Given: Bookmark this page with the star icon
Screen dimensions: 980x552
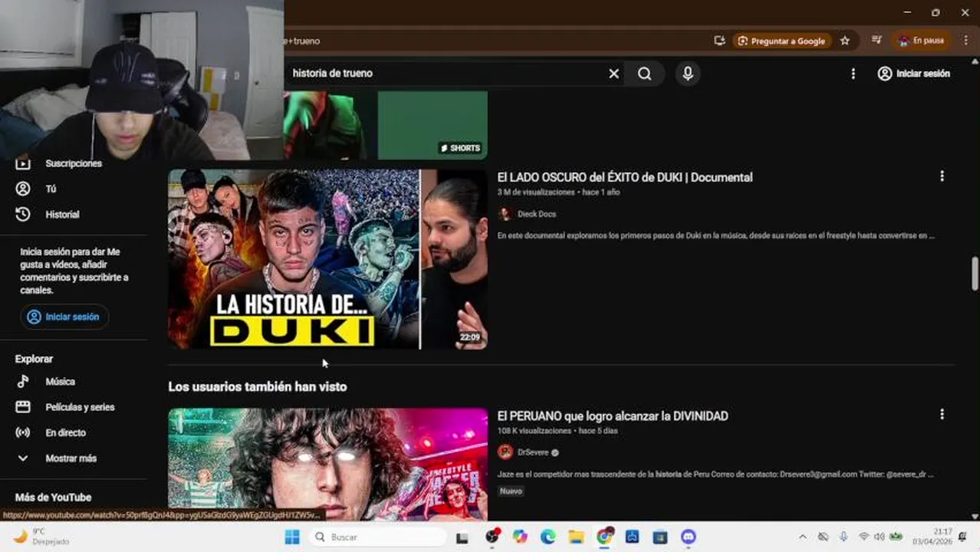Looking at the screenshot, I should (845, 41).
